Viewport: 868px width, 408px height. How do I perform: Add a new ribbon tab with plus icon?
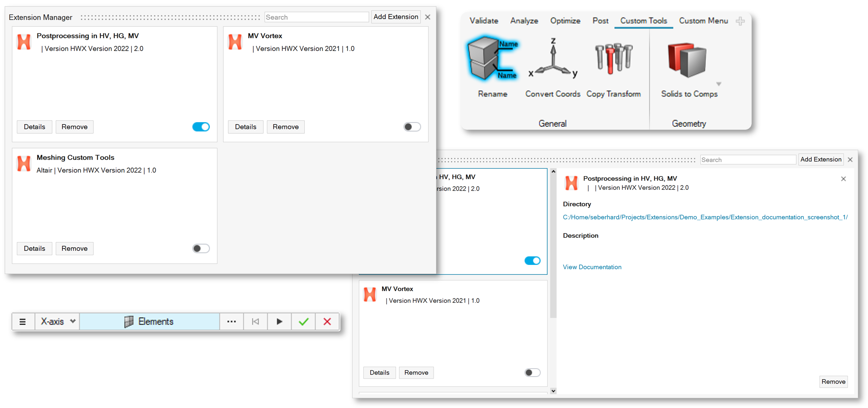pyautogui.click(x=740, y=21)
